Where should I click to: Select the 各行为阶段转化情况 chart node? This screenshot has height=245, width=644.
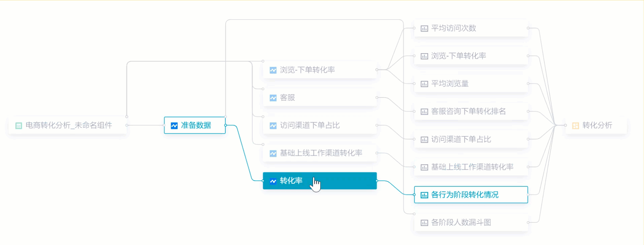coord(471,195)
